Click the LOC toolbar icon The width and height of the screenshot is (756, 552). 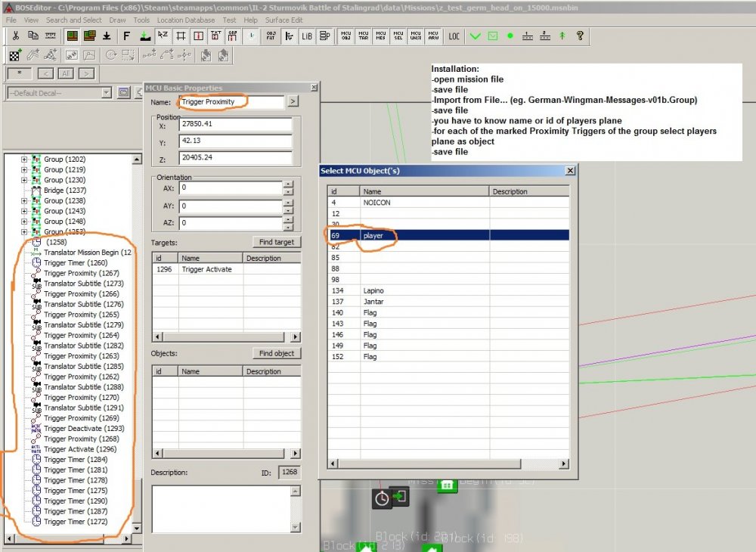coord(454,36)
